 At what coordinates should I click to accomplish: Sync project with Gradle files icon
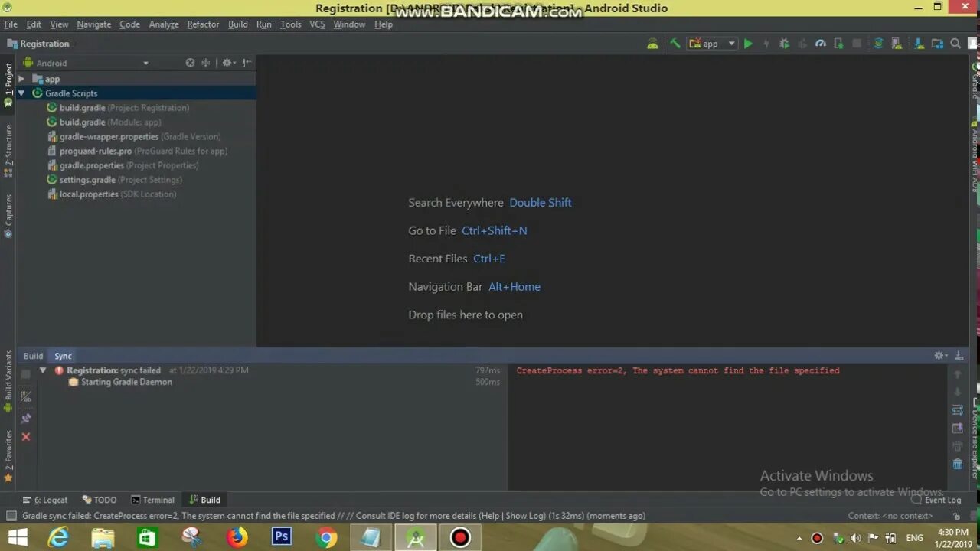point(878,44)
